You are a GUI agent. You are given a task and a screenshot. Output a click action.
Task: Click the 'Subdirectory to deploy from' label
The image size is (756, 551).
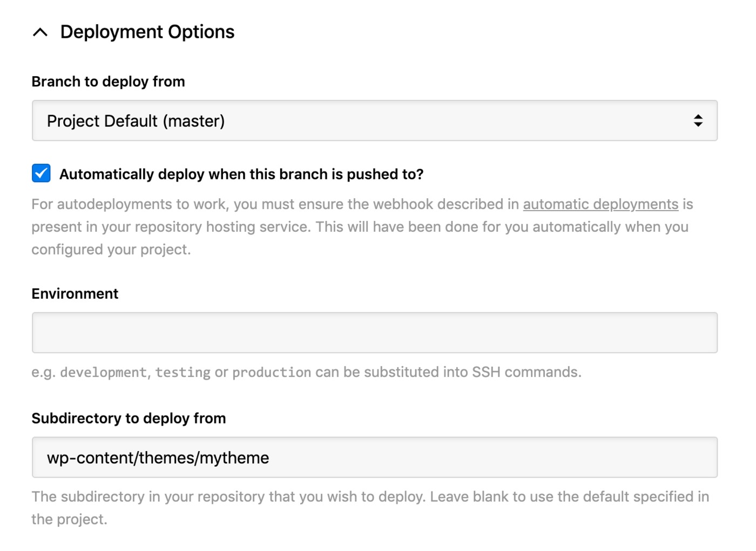point(129,419)
